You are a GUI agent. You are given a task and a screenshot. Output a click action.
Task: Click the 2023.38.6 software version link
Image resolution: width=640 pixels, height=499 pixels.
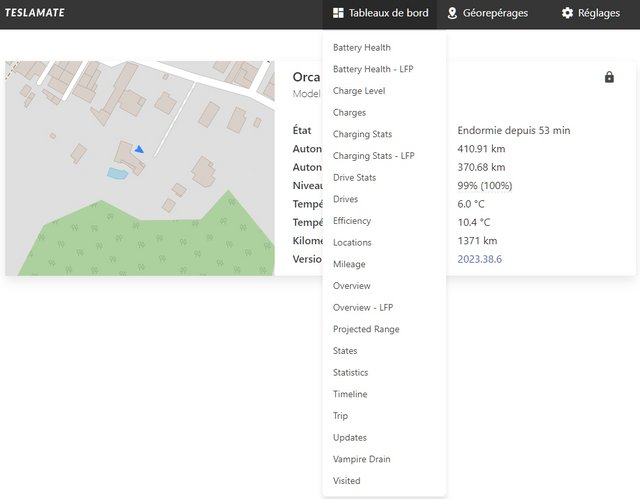click(479, 259)
